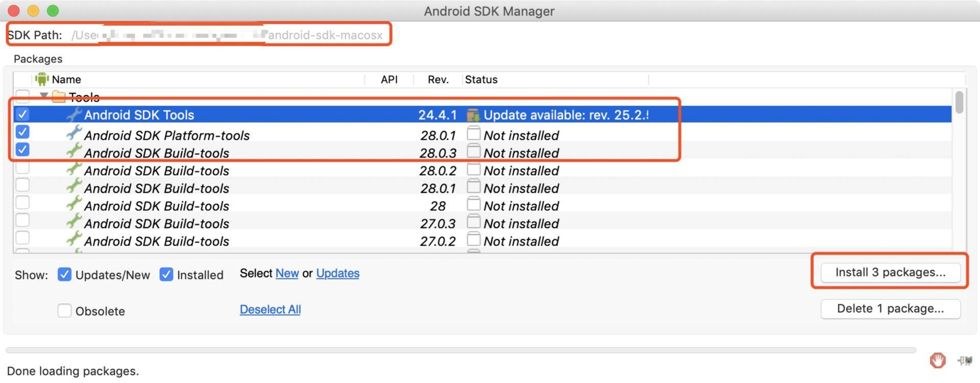
Task: Collapse the Tools folder tree
Action: (44, 95)
